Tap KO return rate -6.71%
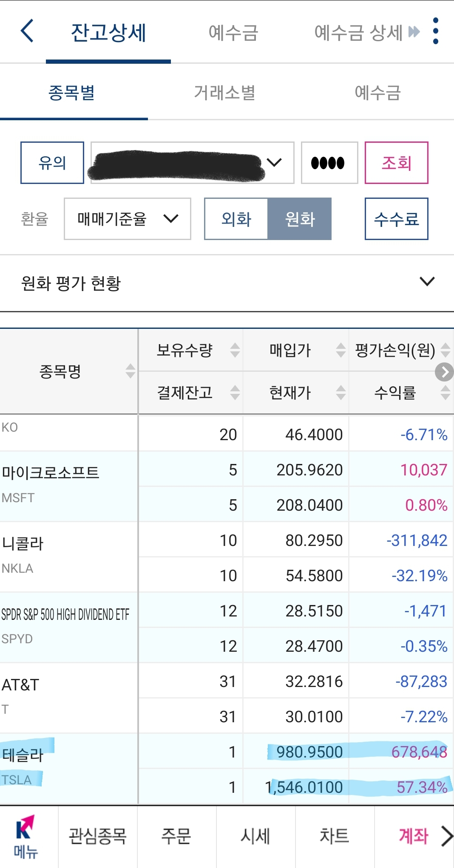Viewport: 454px width, 868px height. [424, 435]
